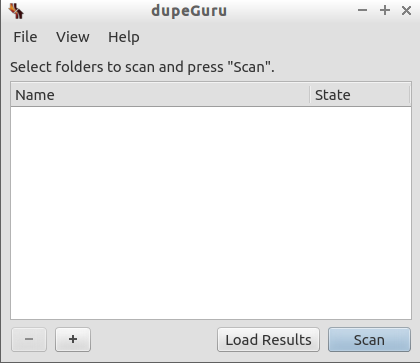Image resolution: width=420 pixels, height=363 pixels.
Task: Click the minus icon to remove selected folder
Action: tap(29, 339)
